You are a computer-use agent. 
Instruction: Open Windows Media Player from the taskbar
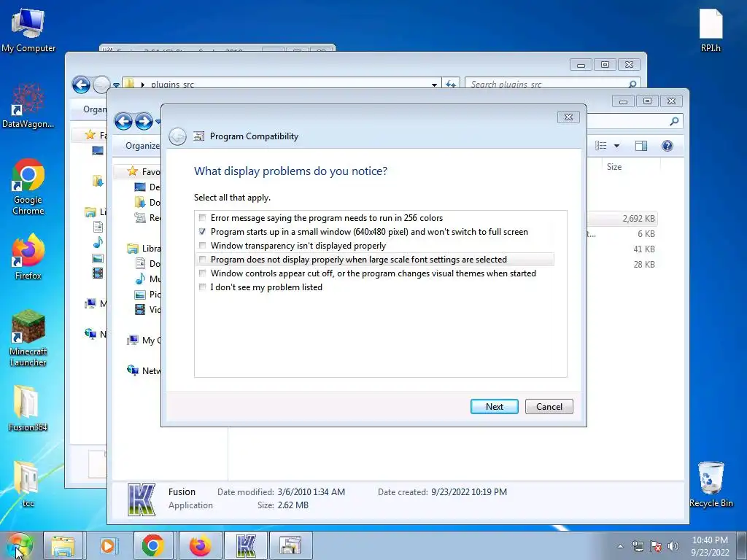coord(108,545)
